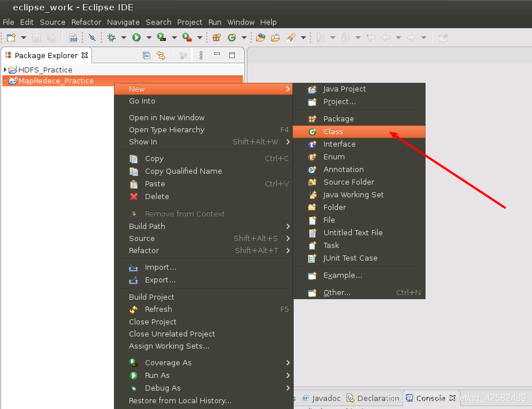The width and height of the screenshot is (532, 409).
Task: Click the Open Task folder icon
Action: (275, 37)
